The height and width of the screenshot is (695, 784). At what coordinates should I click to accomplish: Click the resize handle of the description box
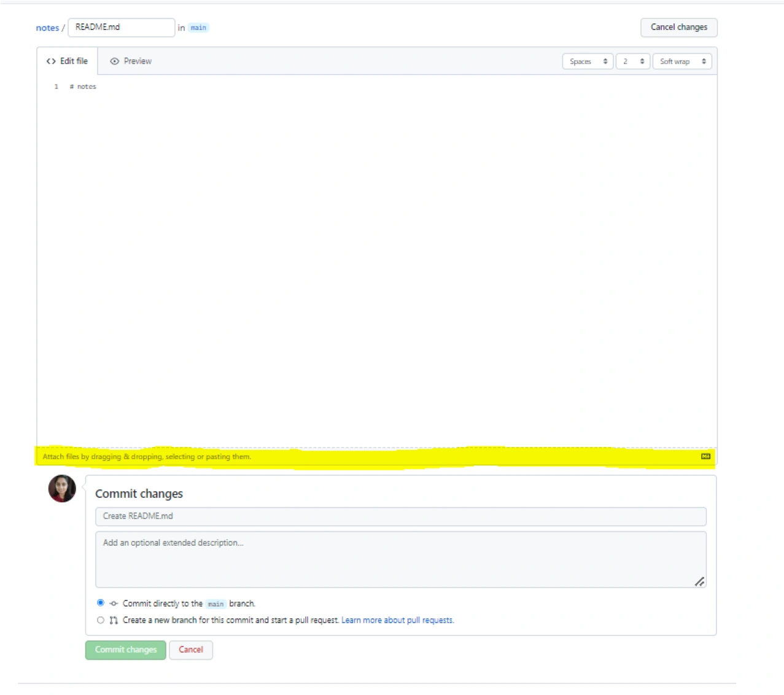coord(699,581)
